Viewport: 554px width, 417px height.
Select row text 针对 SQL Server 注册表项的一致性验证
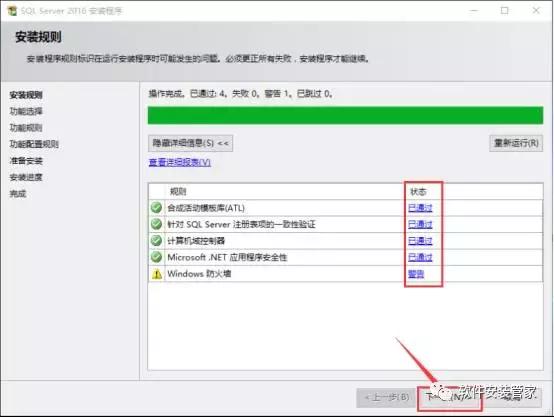coord(241,224)
